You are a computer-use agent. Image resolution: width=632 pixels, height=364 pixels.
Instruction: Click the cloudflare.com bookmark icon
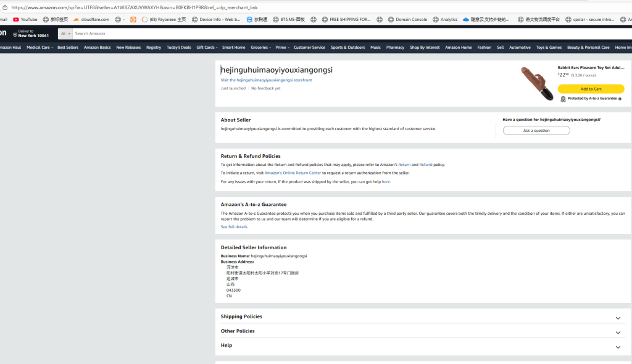pos(77,20)
